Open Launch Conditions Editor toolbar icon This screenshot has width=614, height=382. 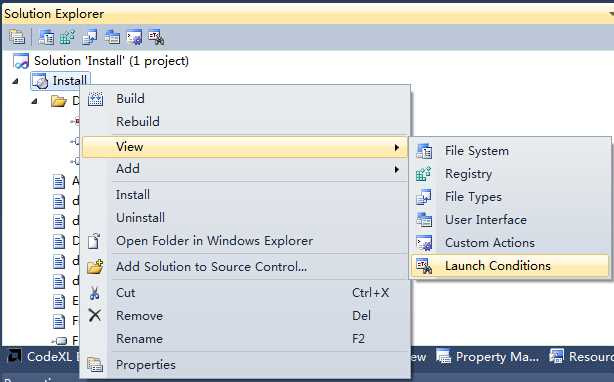click(x=156, y=37)
